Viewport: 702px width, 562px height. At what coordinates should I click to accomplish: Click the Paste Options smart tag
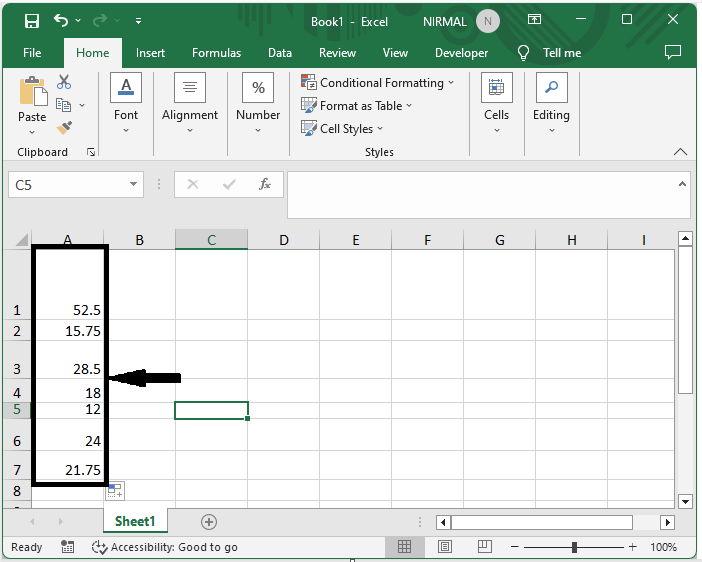(115, 491)
